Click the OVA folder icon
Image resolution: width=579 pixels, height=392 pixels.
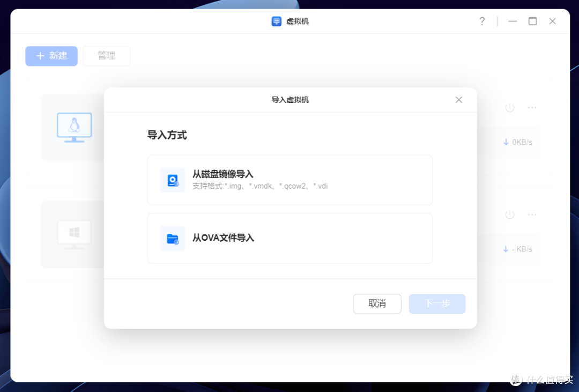[x=173, y=239]
